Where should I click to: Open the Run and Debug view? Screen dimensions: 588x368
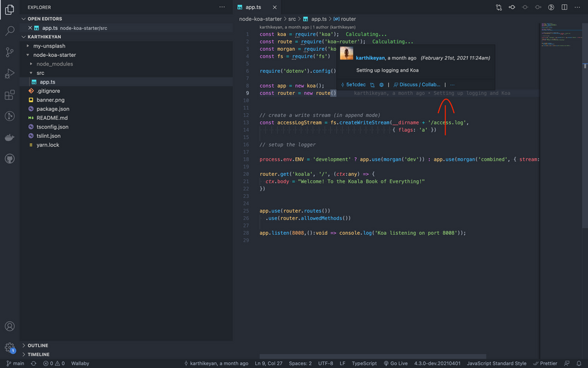(x=9, y=74)
